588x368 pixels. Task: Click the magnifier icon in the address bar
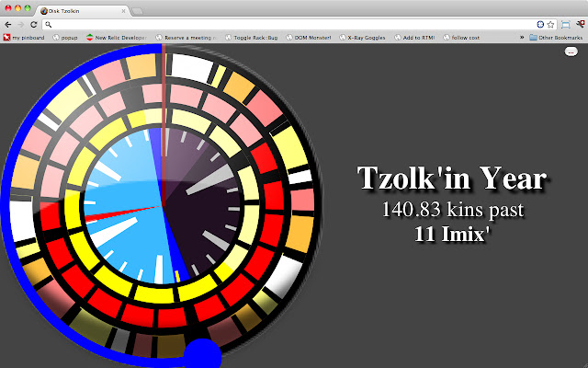[48, 25]
